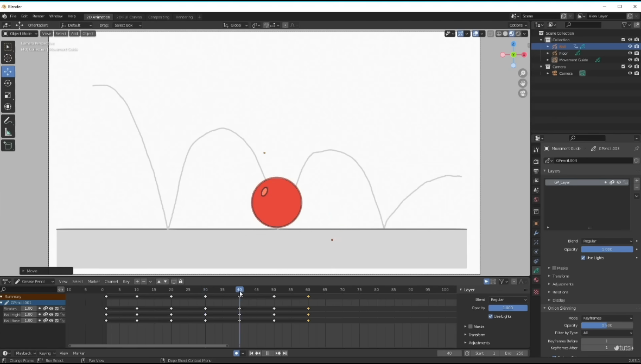Open the Object Data grease pencil tab

point(536,271)
